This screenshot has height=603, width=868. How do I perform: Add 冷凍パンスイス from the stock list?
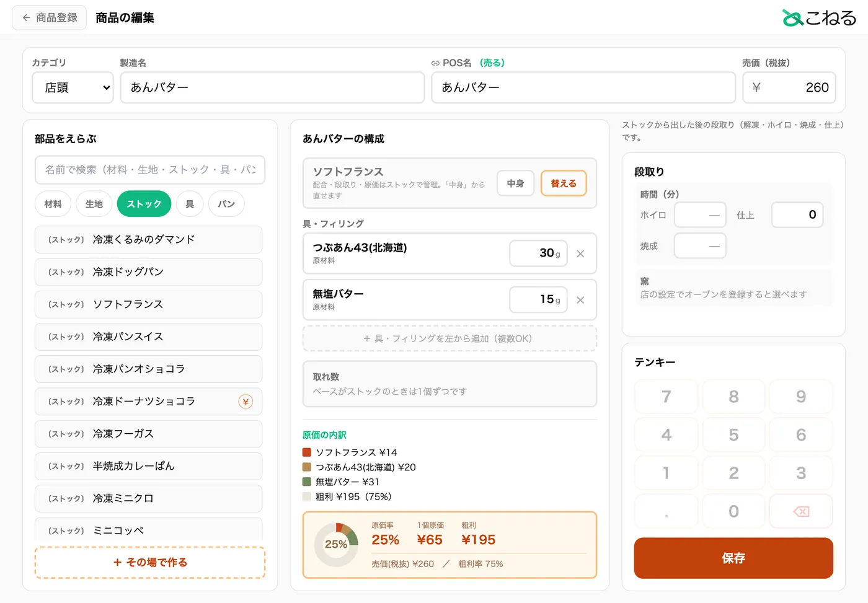[x=149, y=337]
